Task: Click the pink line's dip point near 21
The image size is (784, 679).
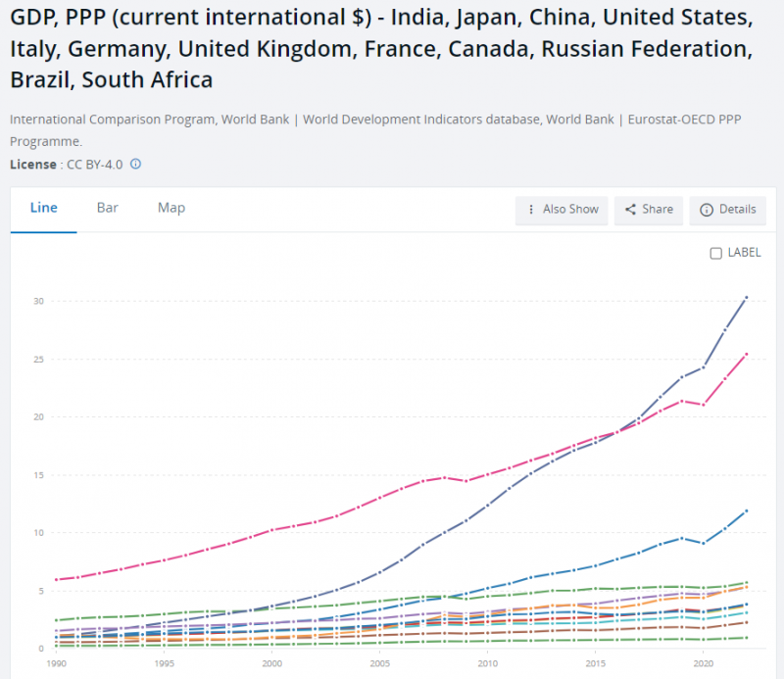Action: coord(703,405)
